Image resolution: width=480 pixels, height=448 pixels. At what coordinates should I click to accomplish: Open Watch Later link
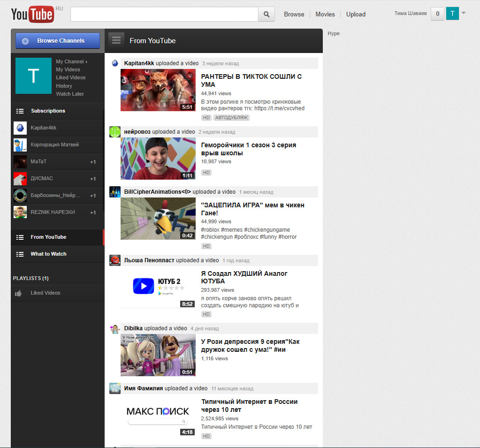coord(70,94)
